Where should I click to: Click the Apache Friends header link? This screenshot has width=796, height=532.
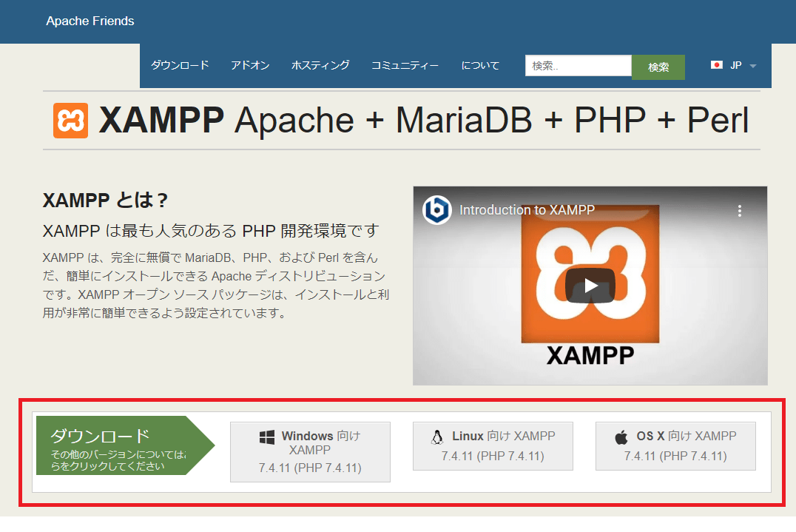pyautogui.click(x=90, y=21)
